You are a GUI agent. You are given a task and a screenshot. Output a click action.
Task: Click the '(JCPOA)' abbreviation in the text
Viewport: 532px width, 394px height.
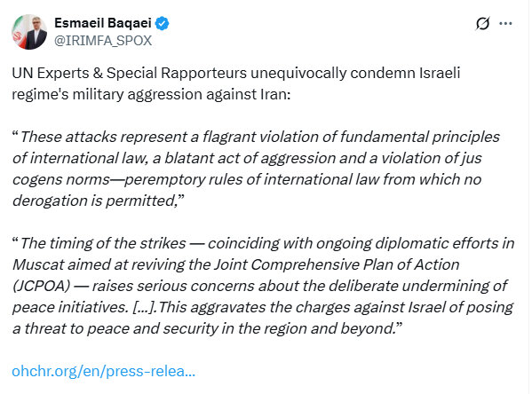click(41, 286)
